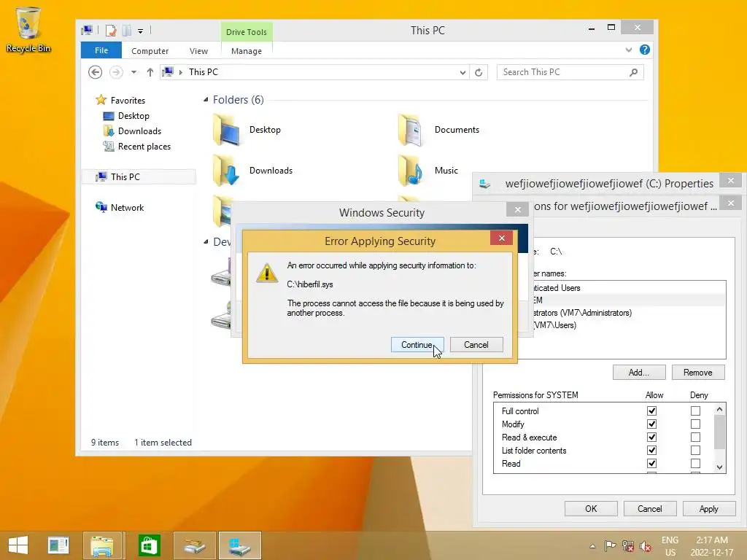Toggle Deny for List folder contents
Viewport: 747px width, 560px height.
point(695,450)
